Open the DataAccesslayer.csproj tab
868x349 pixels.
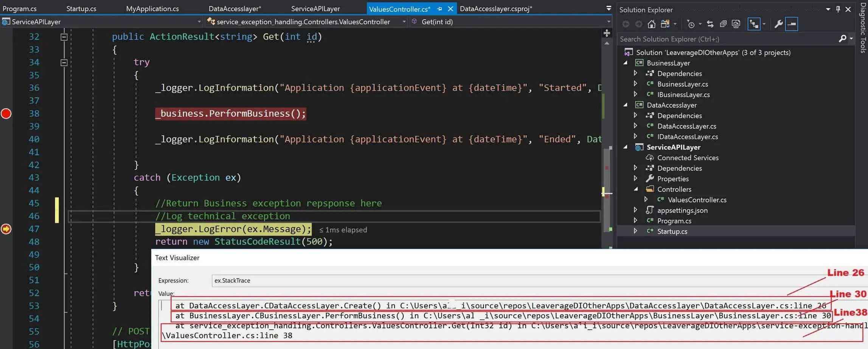point(495,8)
